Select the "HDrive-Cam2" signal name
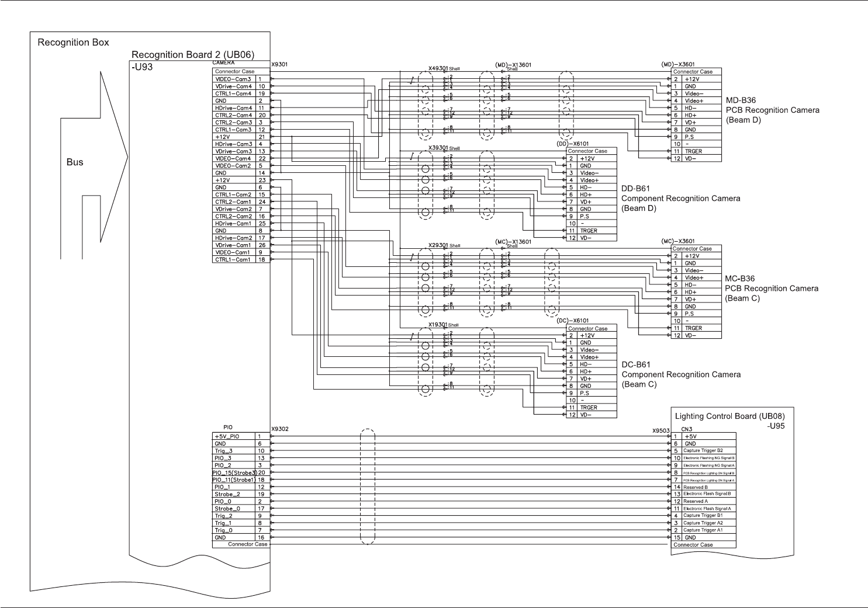868x608 pixels. coord(234,238)
